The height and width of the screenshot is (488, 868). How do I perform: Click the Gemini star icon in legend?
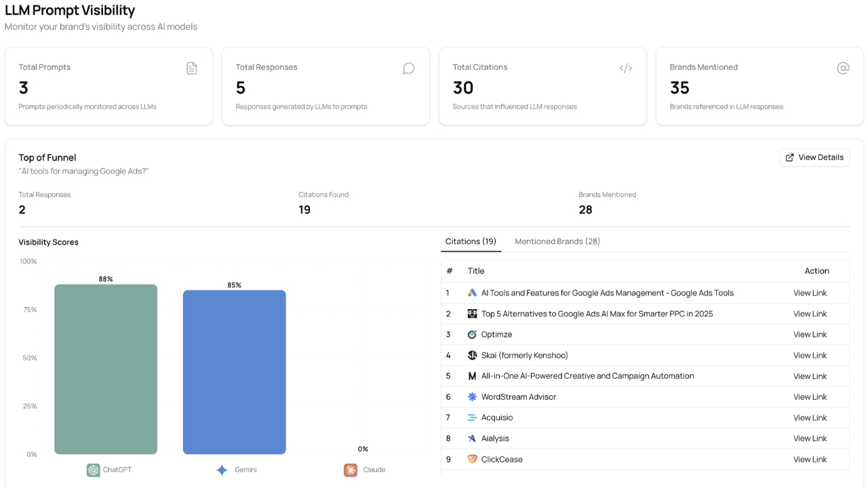tap(222, 470)
